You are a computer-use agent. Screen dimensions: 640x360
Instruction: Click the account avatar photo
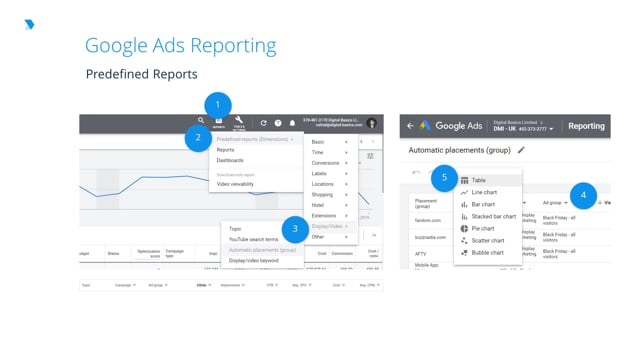pyautogui.click(x=371, y=123)
